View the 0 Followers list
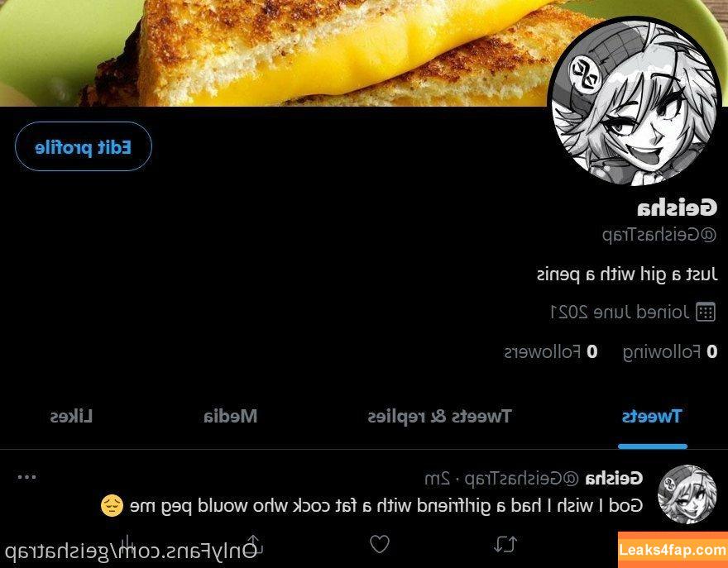 (551, 352)
